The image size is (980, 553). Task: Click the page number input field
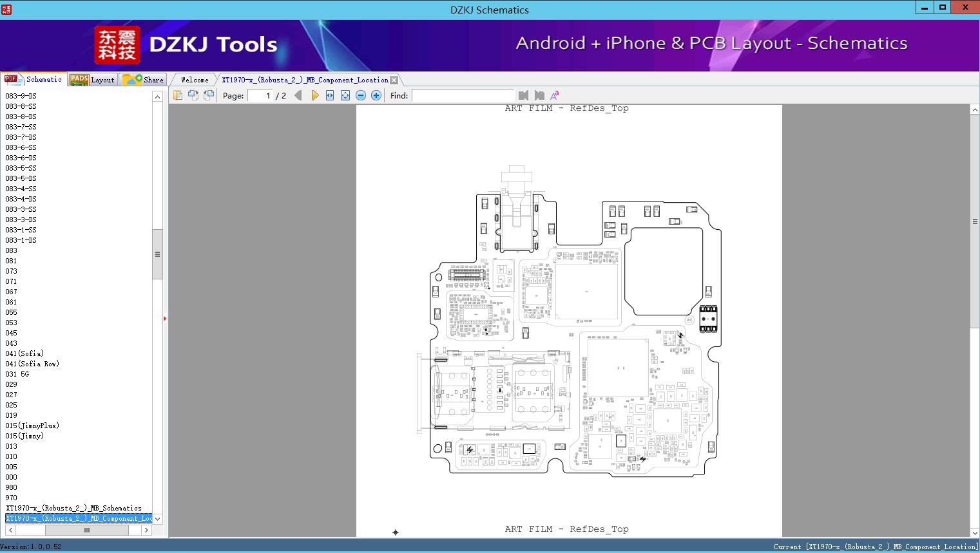pyautogui.click(x=260, y=95)
